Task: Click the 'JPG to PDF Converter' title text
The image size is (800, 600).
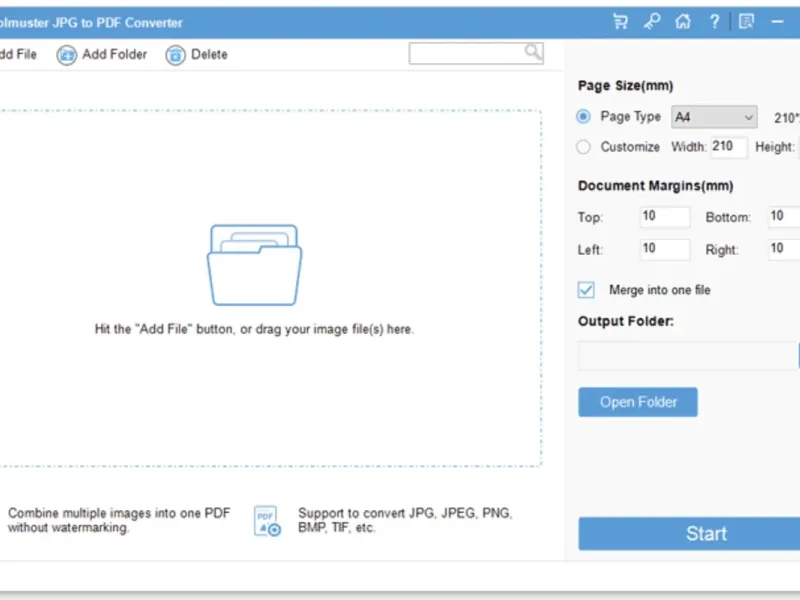Action: click(x=117, y=23)
